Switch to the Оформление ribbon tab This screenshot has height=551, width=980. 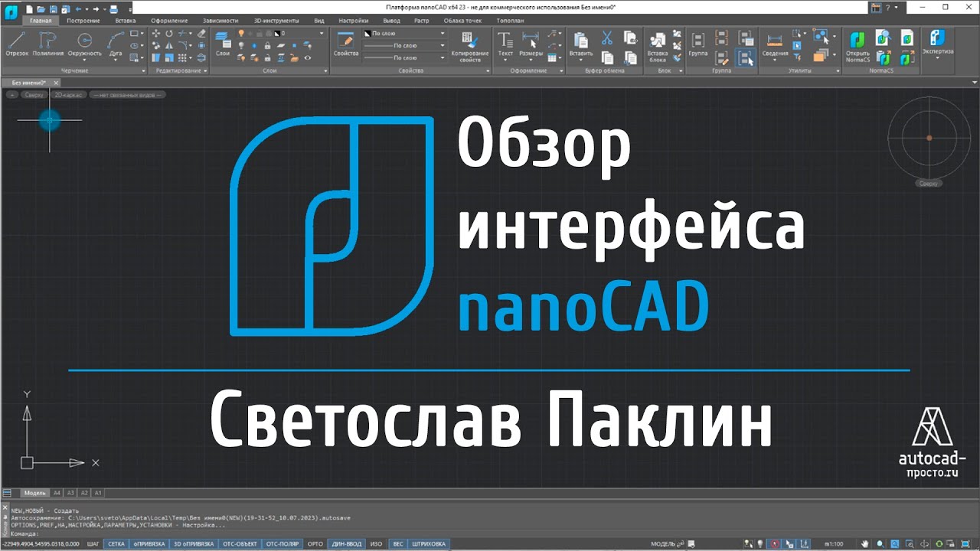click(x=169, y=21)
